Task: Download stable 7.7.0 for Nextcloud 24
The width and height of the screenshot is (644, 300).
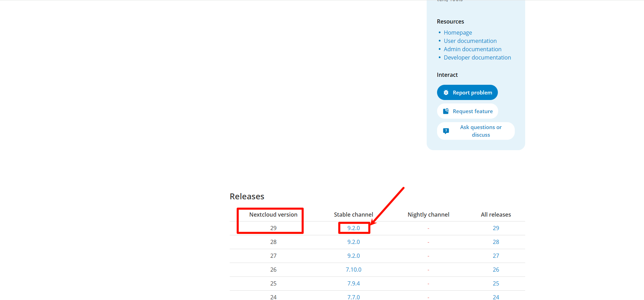Action: click(353, 297)
